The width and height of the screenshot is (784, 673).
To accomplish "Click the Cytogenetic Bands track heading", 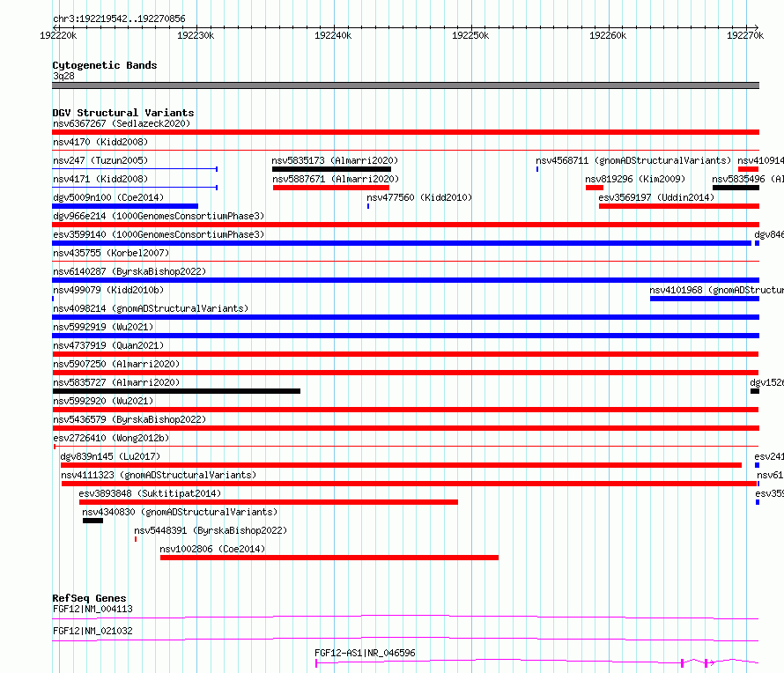I will tap(105, 65).
